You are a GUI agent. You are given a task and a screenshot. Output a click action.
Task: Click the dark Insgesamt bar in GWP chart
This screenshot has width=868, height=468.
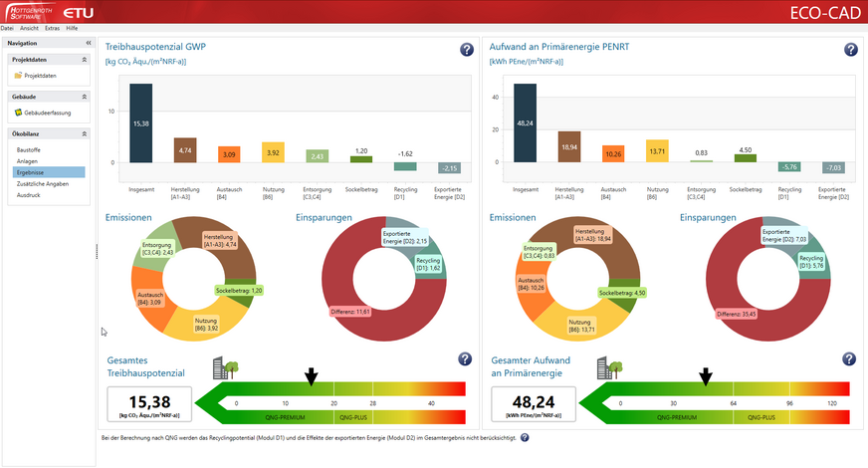141,122
